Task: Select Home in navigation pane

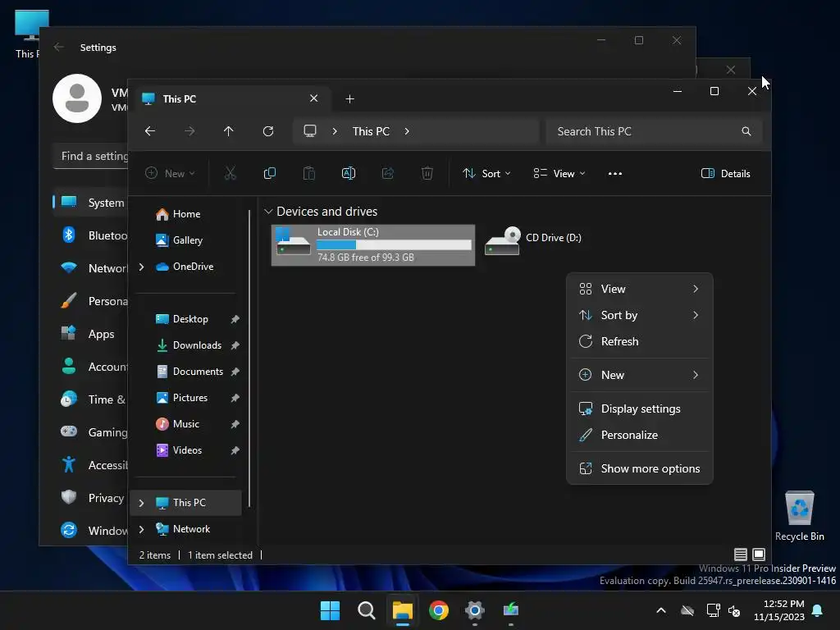Action: [186, 214]
